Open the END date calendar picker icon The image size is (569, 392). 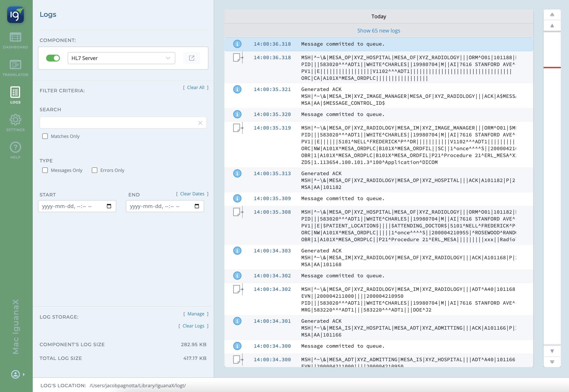tap(197, 206)
